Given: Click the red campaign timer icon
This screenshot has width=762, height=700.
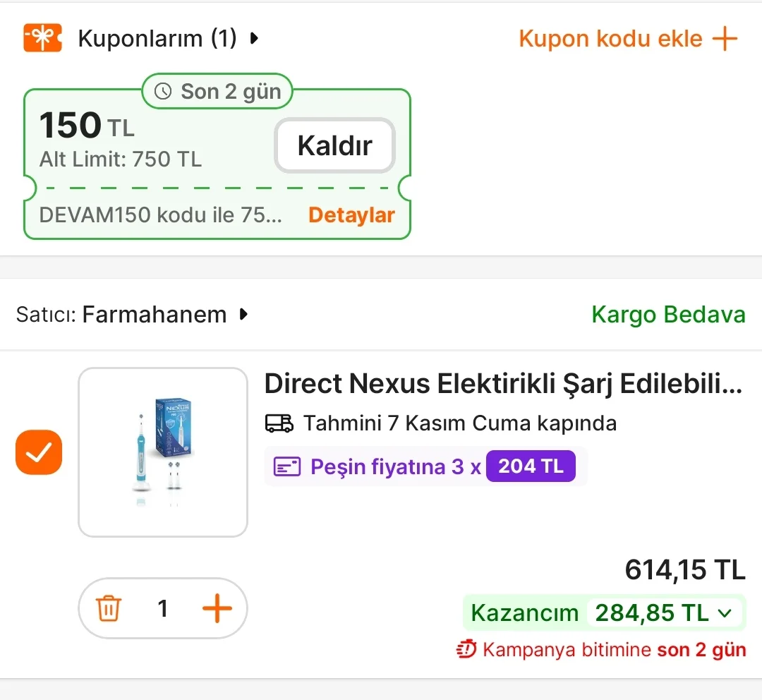Looking at the screenshot, I should [466, 649].
